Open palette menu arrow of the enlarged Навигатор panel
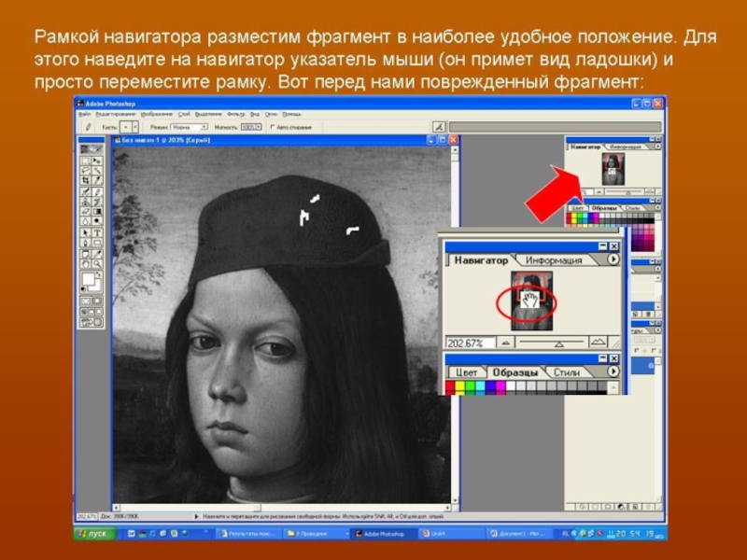The height and width of the screenshot is (560, 747). [613, 259]
